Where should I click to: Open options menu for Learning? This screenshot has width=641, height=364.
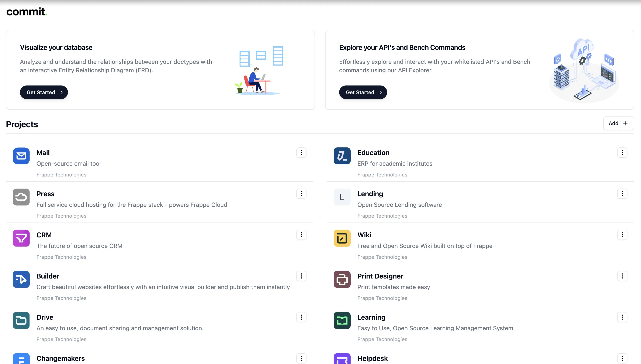click(x=622, y=317)
